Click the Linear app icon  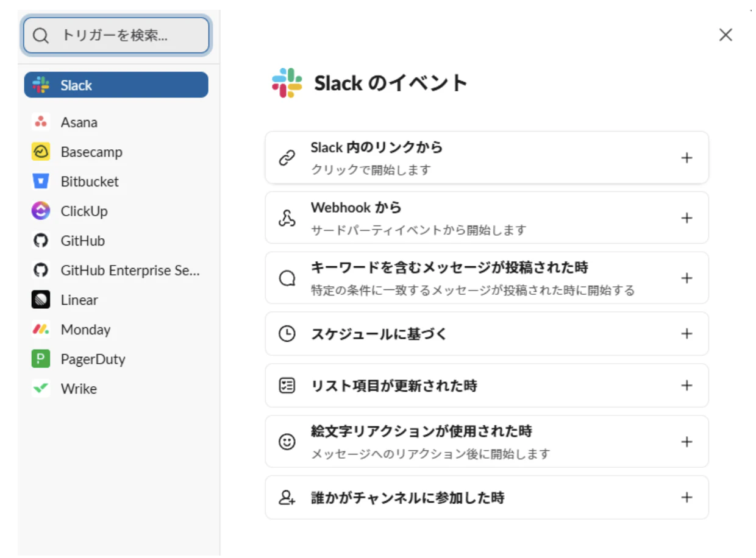pyautogui.click(x=41, y=300)
